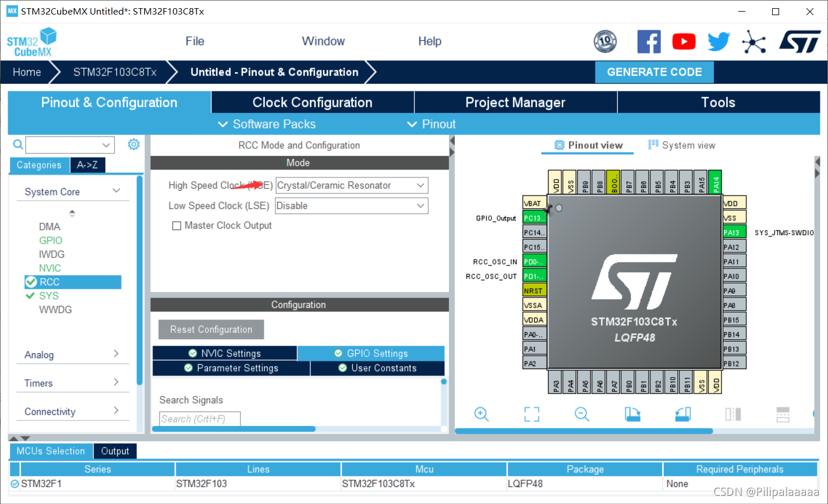Open the ST community network icon
The width and height of the screenshot is (828, 504).
pyautogui.click(x=753, y=41)
